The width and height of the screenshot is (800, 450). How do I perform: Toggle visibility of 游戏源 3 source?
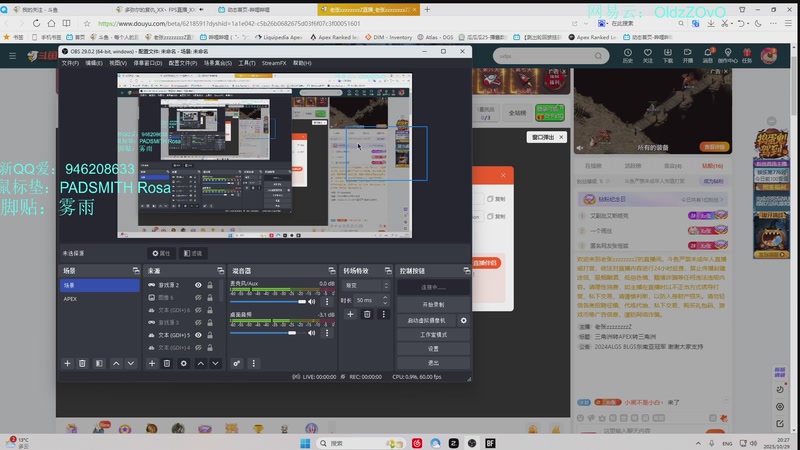point(198,322)
